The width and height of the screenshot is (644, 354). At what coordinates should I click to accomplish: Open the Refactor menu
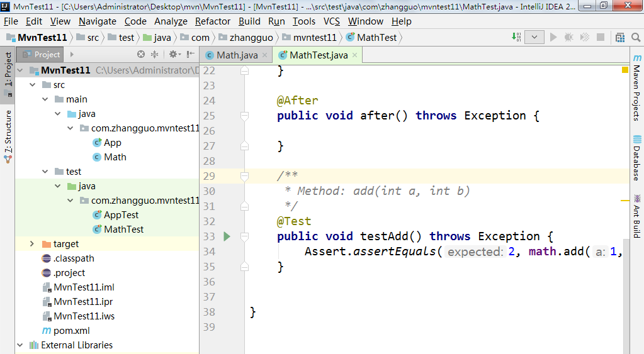(213, 21)
